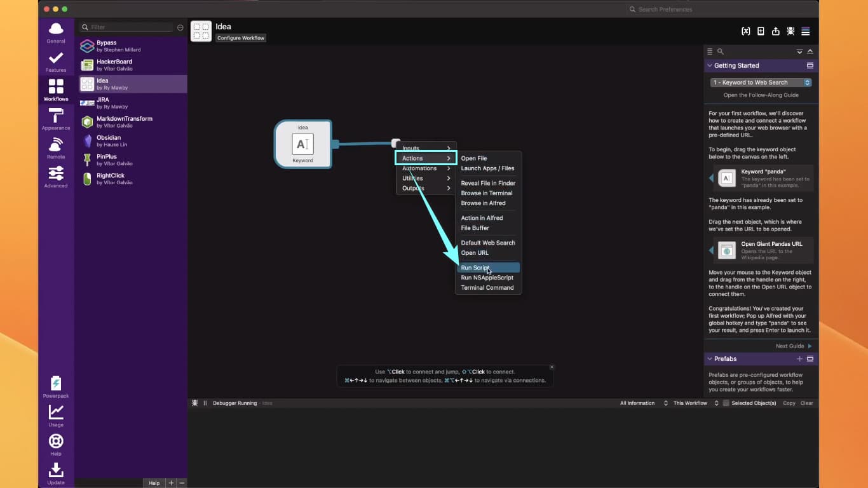Click the debugger bug icon in toolbar
The width and height of the screenshot is (868, 488).
coord(790,32)
